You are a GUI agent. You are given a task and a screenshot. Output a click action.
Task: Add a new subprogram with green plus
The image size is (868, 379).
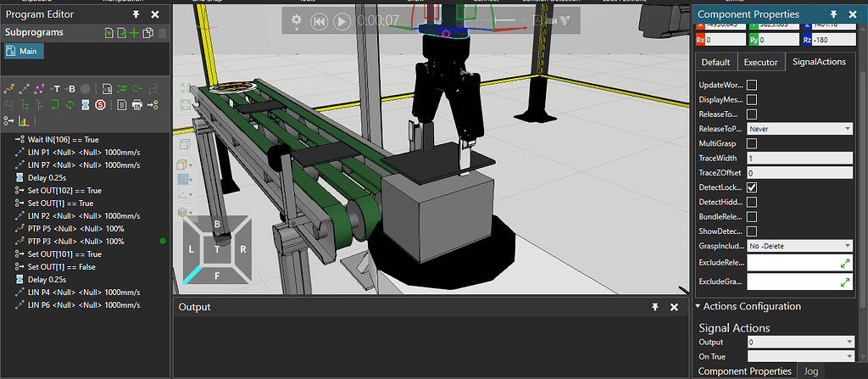(x=134, y=33)
